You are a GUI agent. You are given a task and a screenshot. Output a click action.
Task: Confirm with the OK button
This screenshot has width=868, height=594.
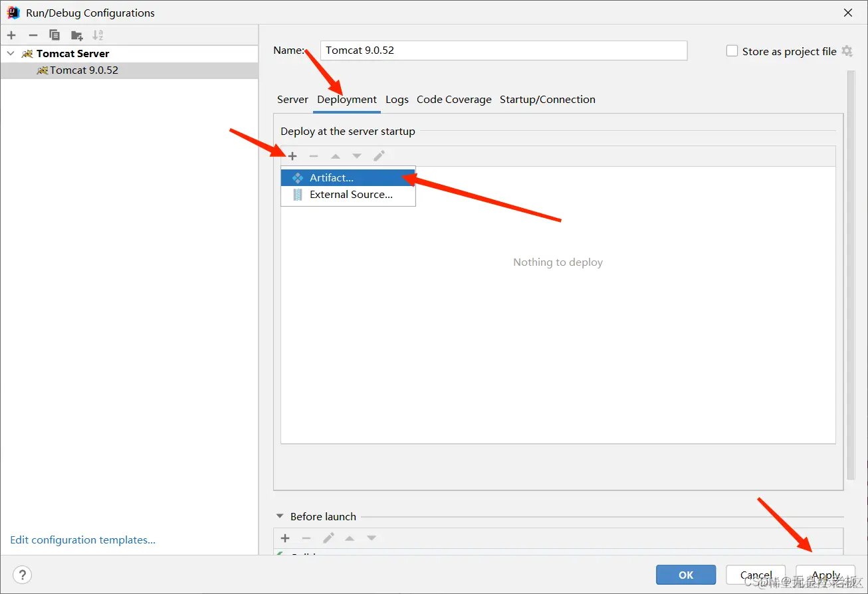pos(686,575)
